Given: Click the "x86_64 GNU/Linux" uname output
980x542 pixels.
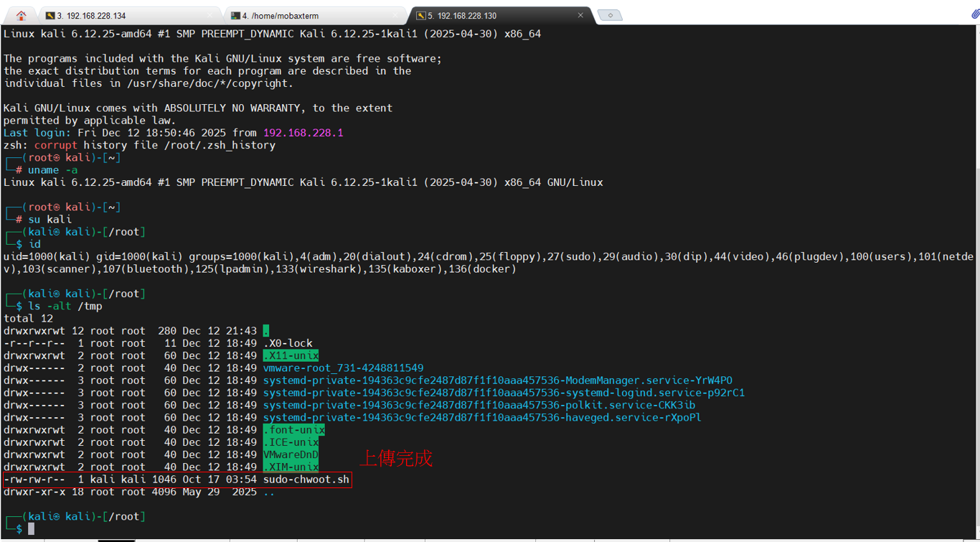Looking at the screenshot, I should pyautogui.click(x=554, y=182).
